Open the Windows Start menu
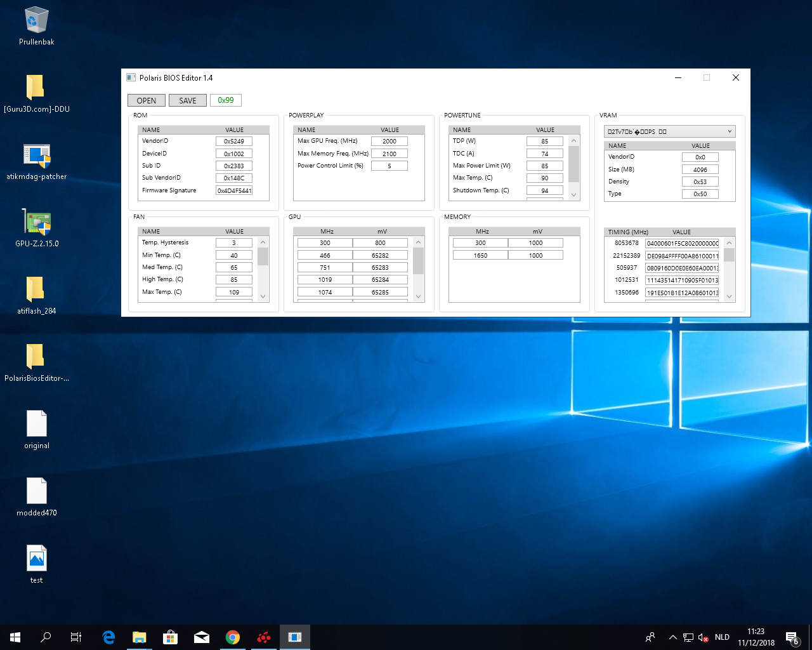812x650 pixels. [x=15, y=637]
